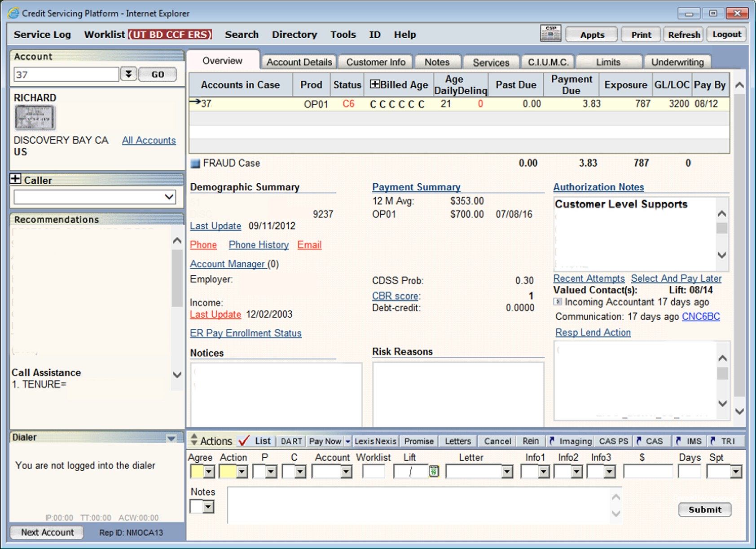
Task: Open the All Accounts link
Action: pyautogui.click(x=149, y=140)
